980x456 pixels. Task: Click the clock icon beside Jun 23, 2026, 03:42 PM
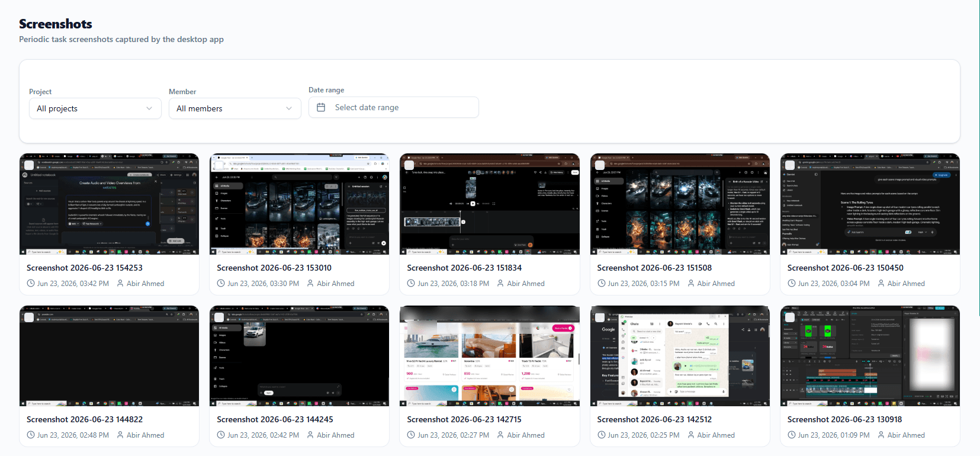click(x=31, y=284)
